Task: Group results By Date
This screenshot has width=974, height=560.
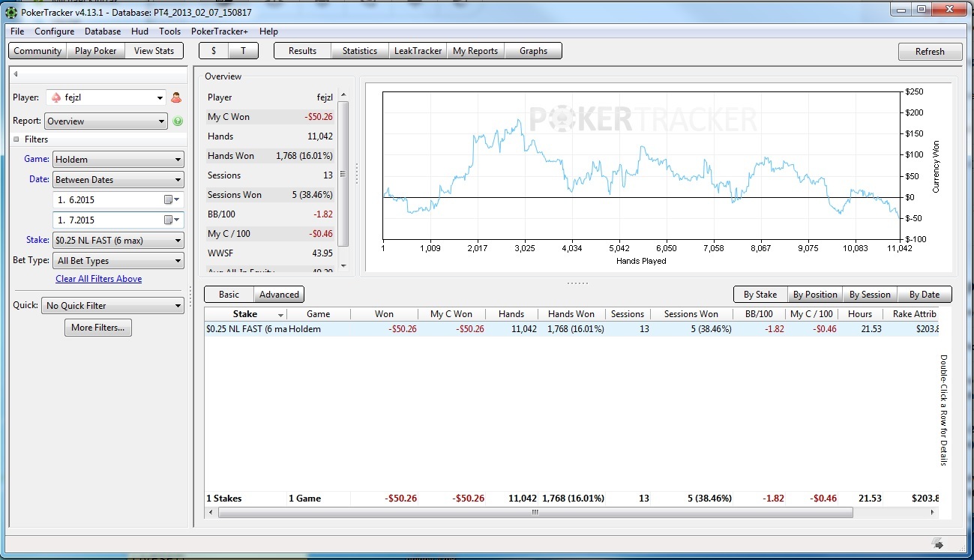Action: 925,295
